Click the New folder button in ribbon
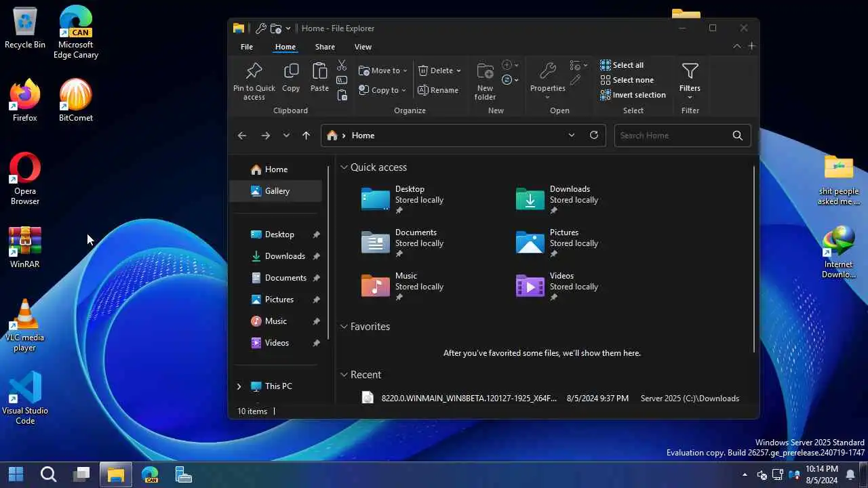The image size is (868, 488). pos(485,81)
